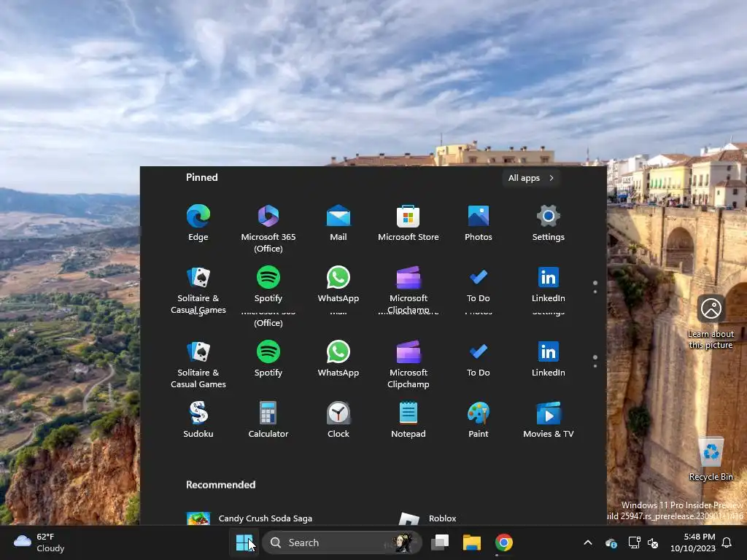The width and height of the screenshot is (747, 560).
Task: Click the Windows Start button on taskbar
Action: [x=244, y=542]
